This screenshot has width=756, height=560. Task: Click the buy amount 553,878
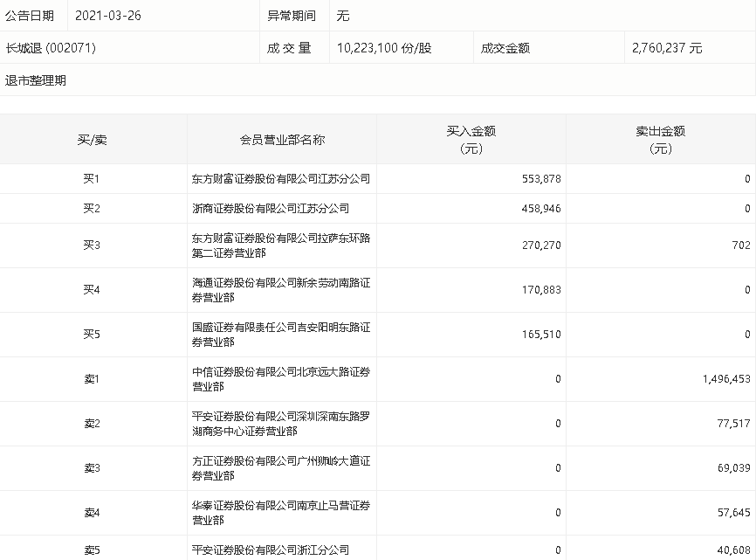[x=541, y=178]
